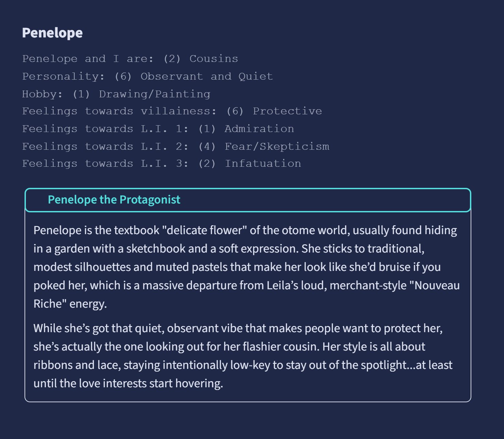Collapse the Penelope the Protagonist expander
Screen dimensions: 504x439
tap(114, 200)
